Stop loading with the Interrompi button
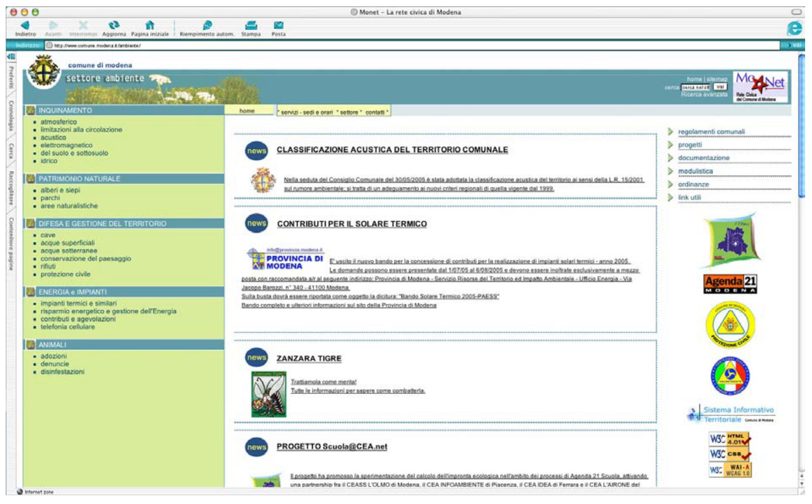The height and width of the screenshot is (504, 812). pos(83,29)
